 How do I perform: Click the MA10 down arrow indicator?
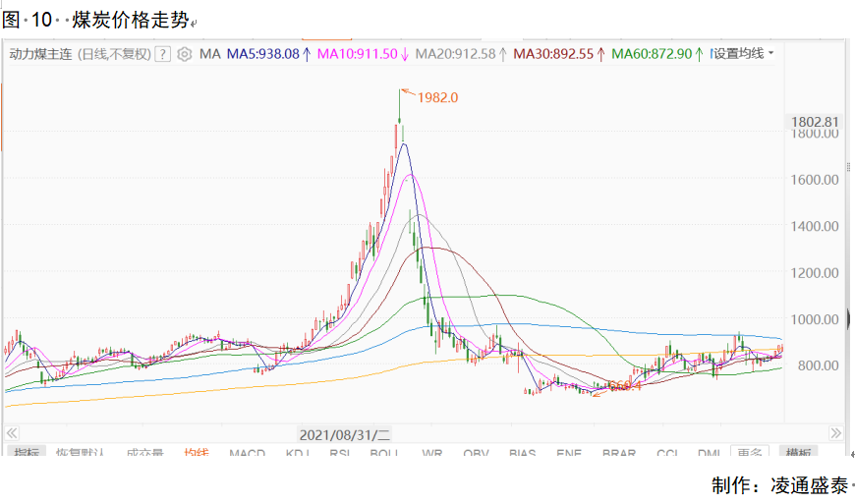(405, 54)
